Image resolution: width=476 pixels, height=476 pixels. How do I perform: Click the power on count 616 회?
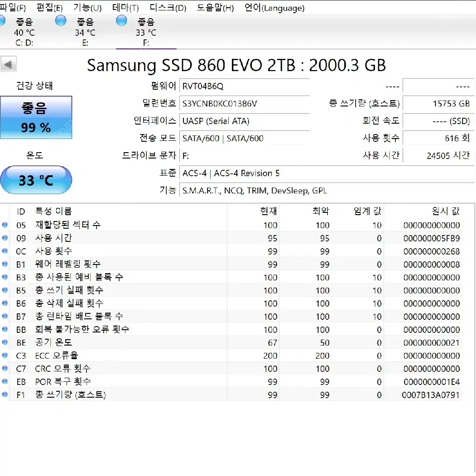pyautogui.click(x=438, y=139)
